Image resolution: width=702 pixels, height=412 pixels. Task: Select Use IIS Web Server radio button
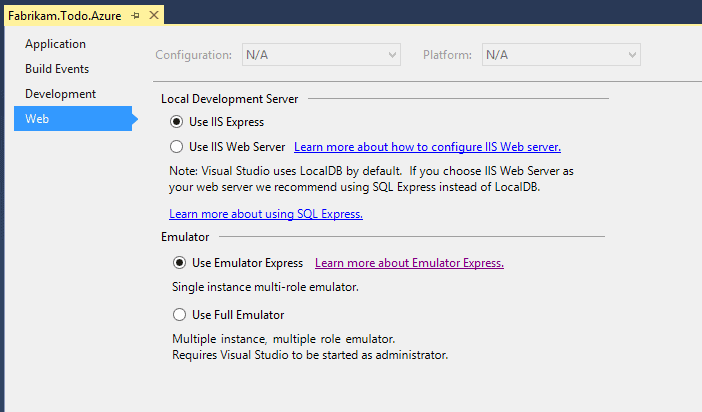176,146
